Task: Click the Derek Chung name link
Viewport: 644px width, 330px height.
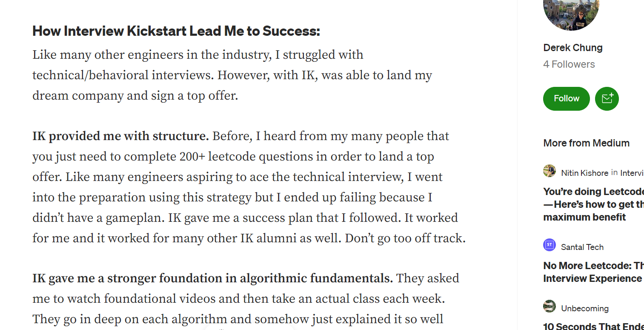Action: (573, 47)
